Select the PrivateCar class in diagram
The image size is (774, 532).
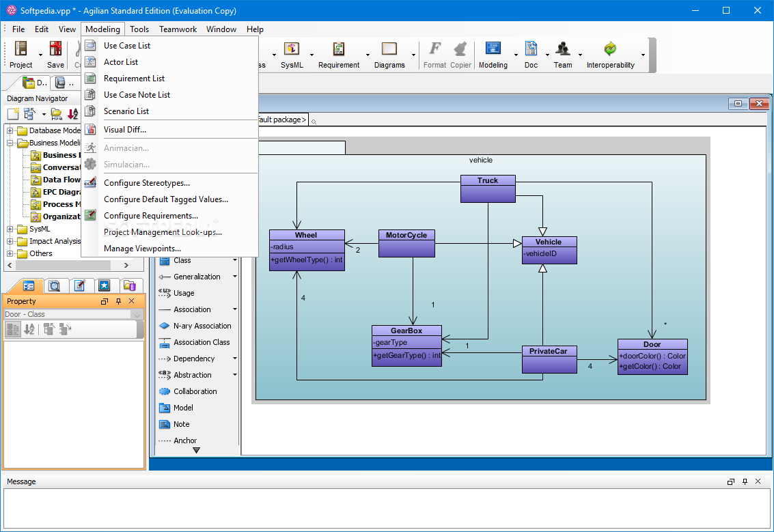pos(549,359)
